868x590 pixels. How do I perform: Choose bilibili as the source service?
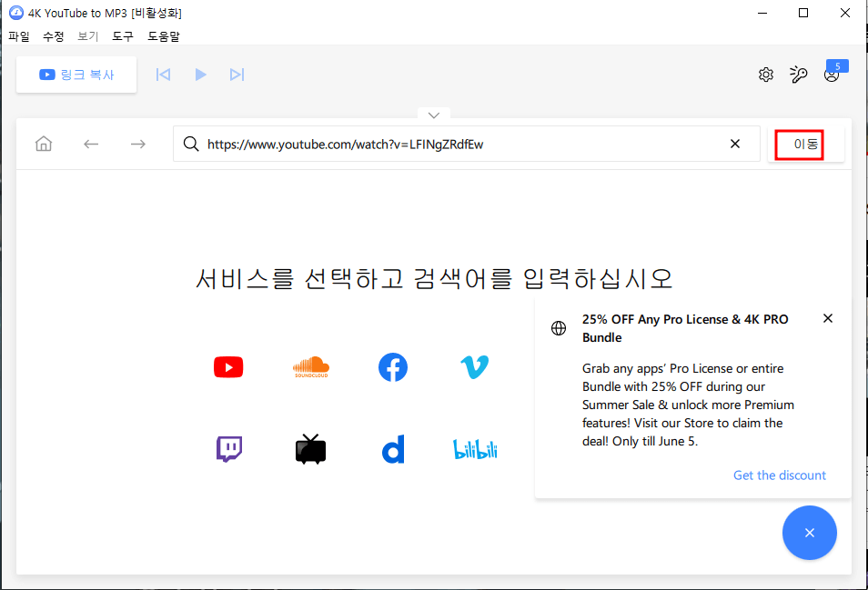click(x=474, y=448)
